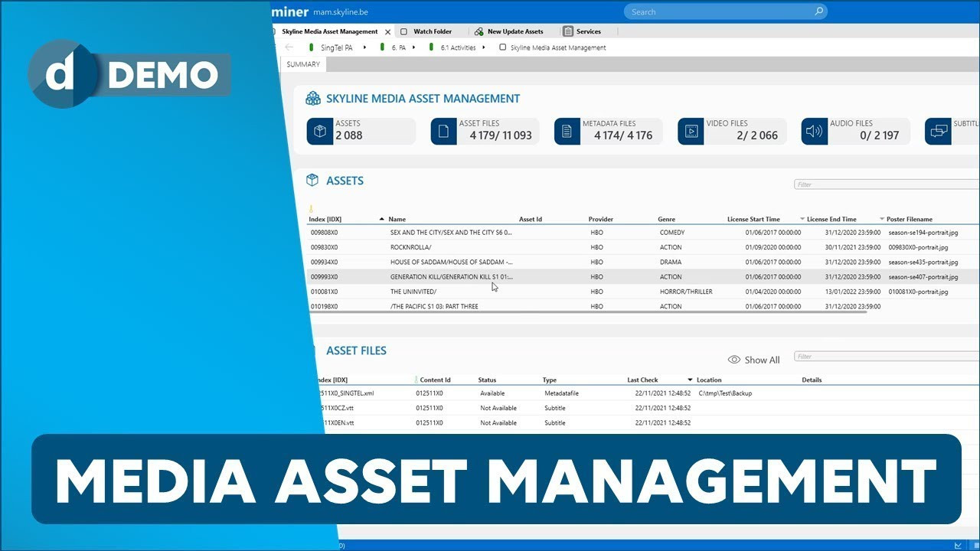Click the Assets cube tile icon
Image resolution: width=980 pixels, height=551 pixels.
[320, 131]
